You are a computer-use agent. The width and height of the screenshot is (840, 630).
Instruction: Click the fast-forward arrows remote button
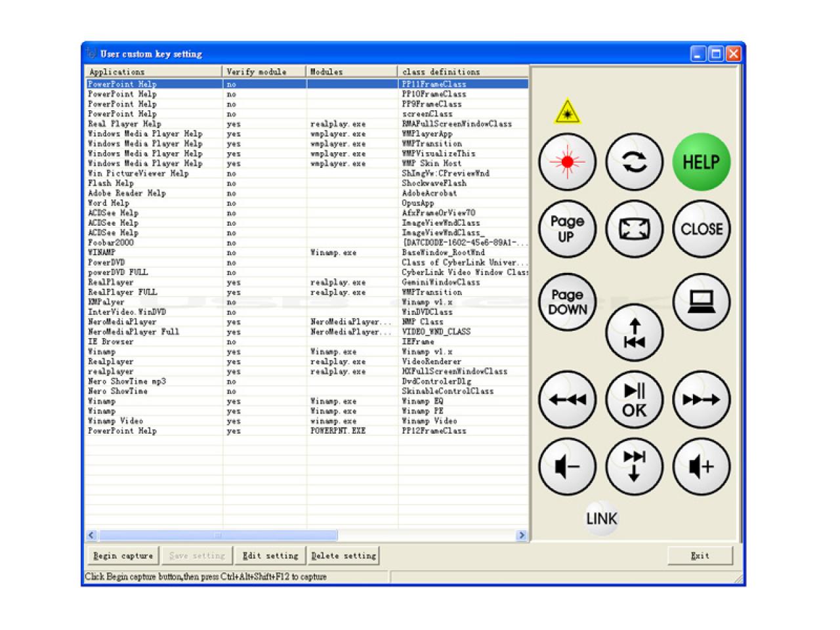[x=702, y=400]
